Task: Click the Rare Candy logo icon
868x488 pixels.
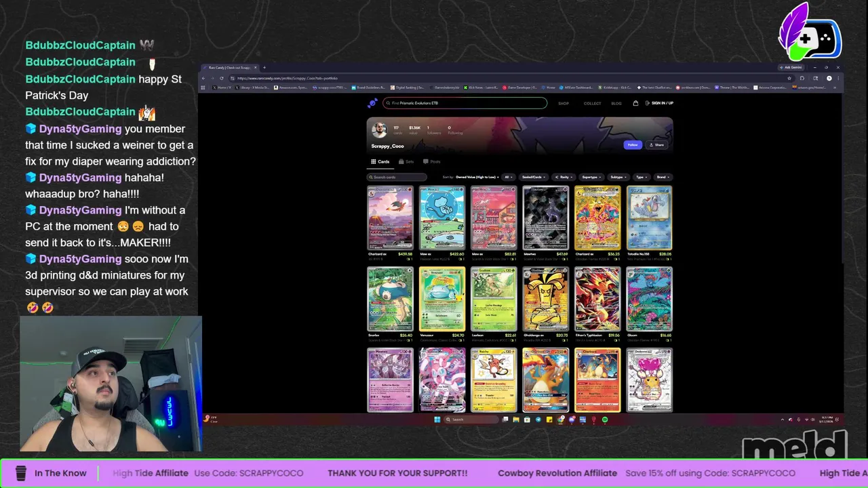Action: (x=372, y=103)
